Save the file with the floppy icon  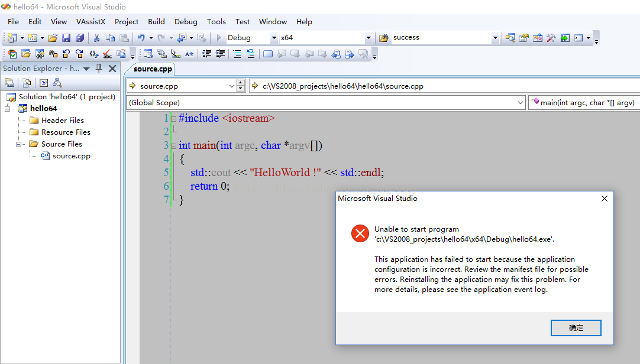click(66, 38)
